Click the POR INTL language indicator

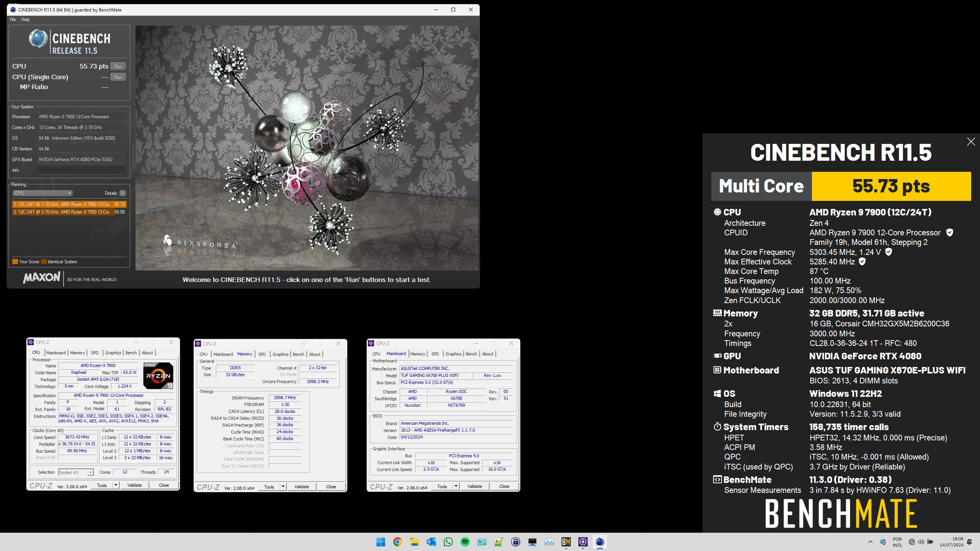pyautogui.click(x=897, y=542)
